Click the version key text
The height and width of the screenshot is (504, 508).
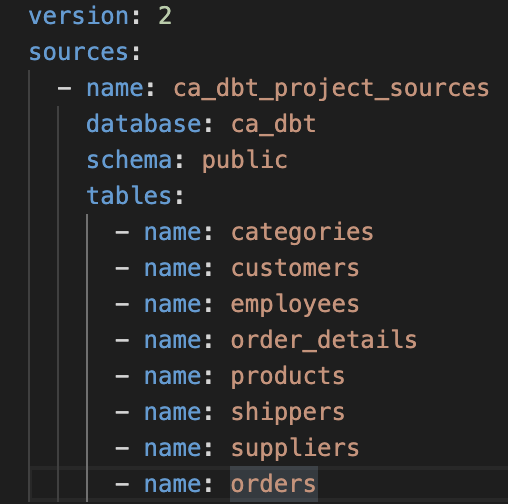pos(79,16)
